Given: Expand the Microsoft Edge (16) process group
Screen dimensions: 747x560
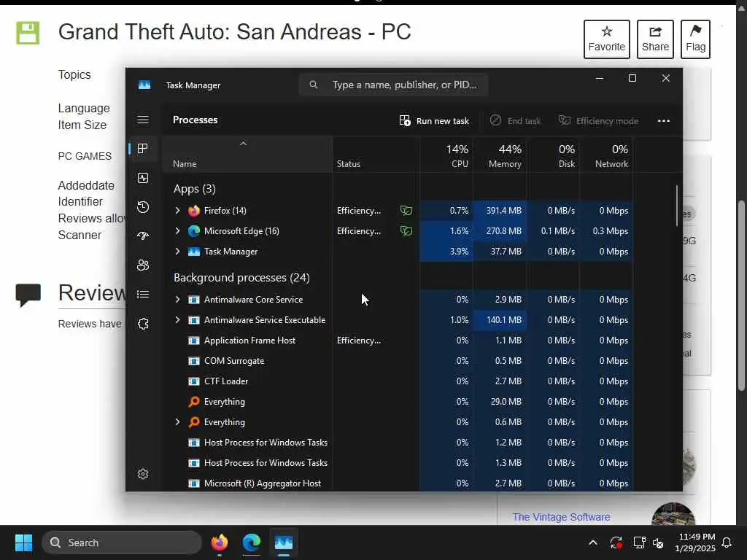Looking at the screenshot, I should point(177,231).
